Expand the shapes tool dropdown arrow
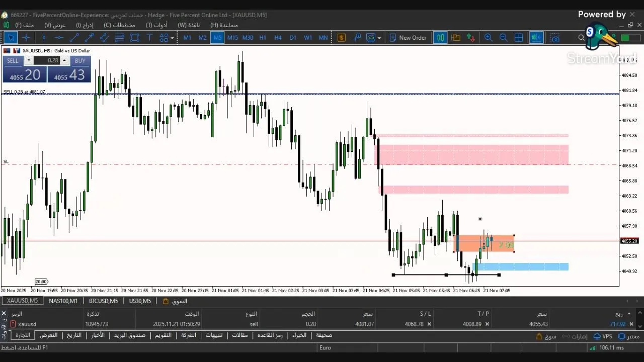The image size is (644, 362). pyautogui.click(x=172, y=38)
